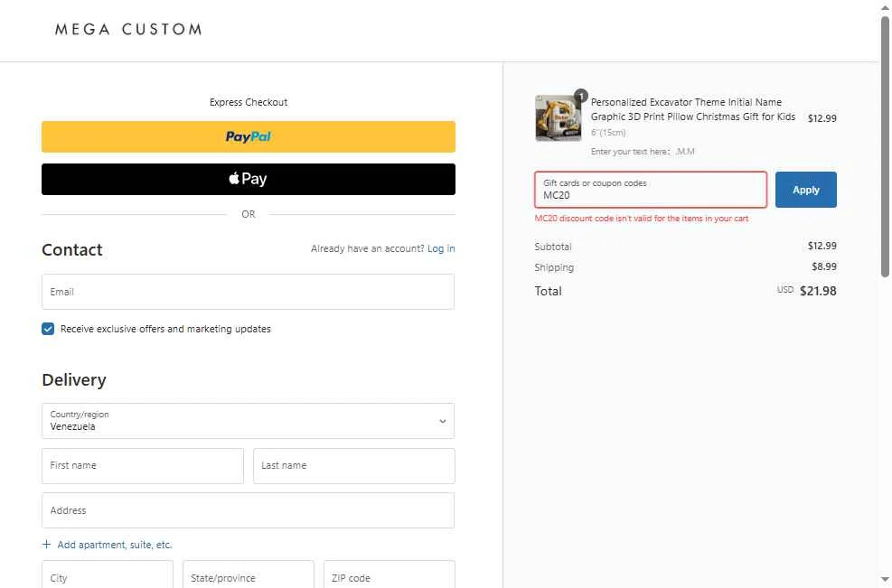This screenshot has height=588, width=892.
Task: Click the Delivery section heading
Action: pyautogui.click(x=74, y=380)
